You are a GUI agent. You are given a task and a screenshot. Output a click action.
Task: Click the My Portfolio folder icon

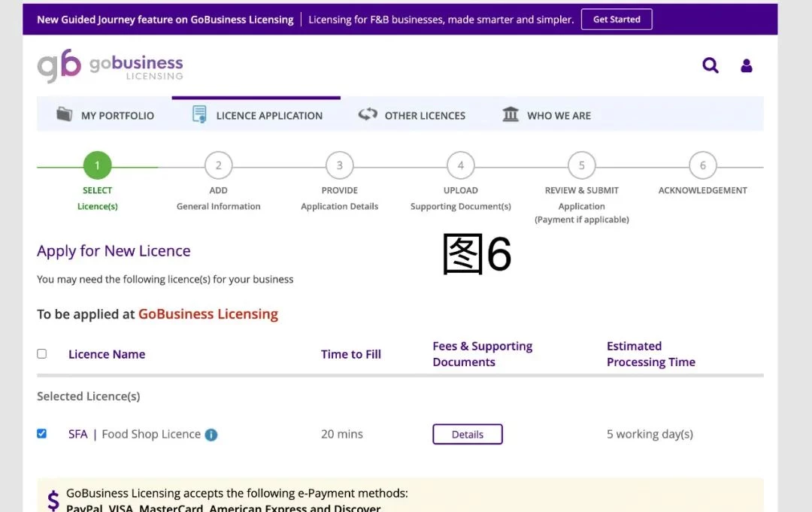(64, 114)
